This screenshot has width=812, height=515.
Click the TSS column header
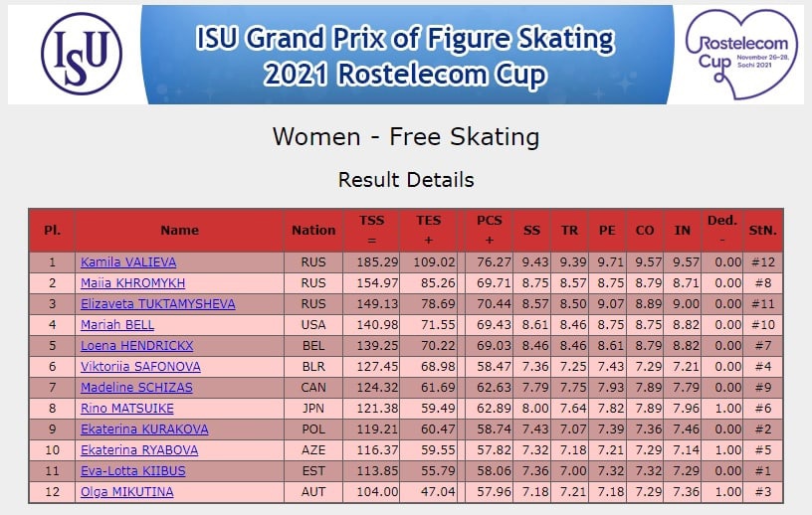point(372,231)
